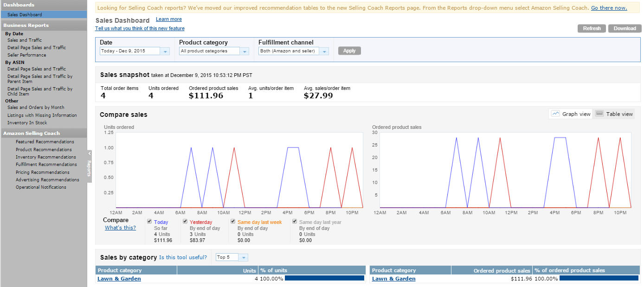Screen dimensions: 644x287
Task: Open Detail Page Sales by Parent Item
Action: pyautogui.click(x=40, y=79)
